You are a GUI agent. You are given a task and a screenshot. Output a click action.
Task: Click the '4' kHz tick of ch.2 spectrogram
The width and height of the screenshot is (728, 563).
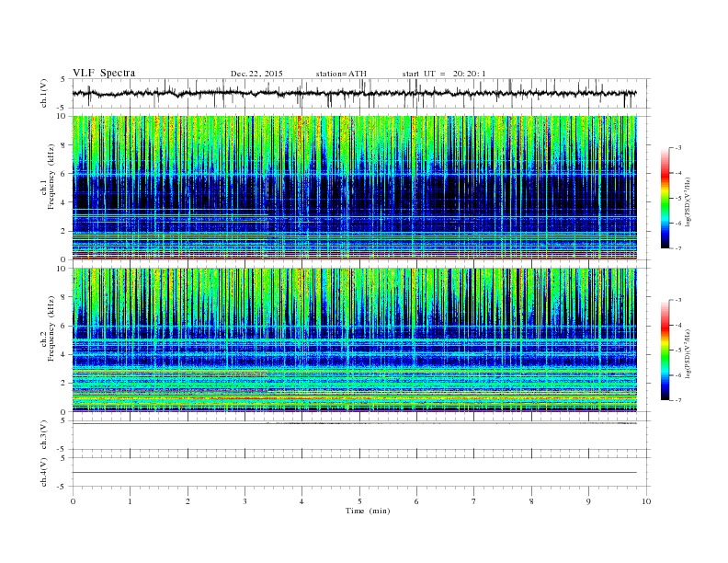click(63, 354)
